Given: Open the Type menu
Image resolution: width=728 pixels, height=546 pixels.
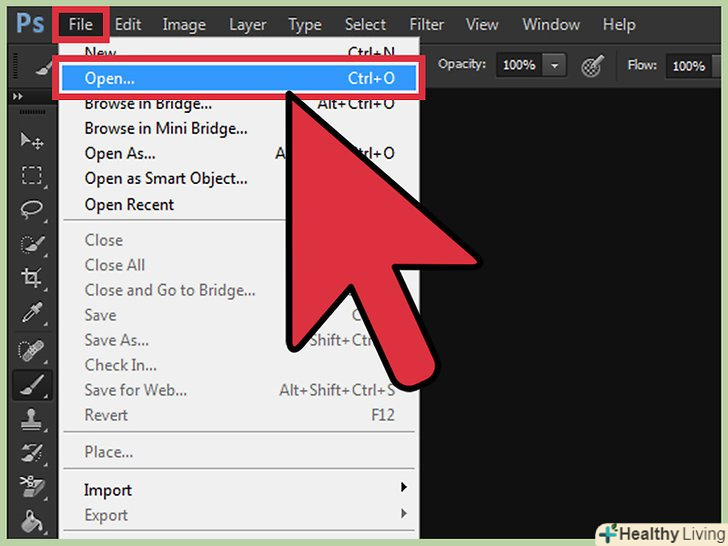Looking at the screenshot, I should click(x=305, y=25).
